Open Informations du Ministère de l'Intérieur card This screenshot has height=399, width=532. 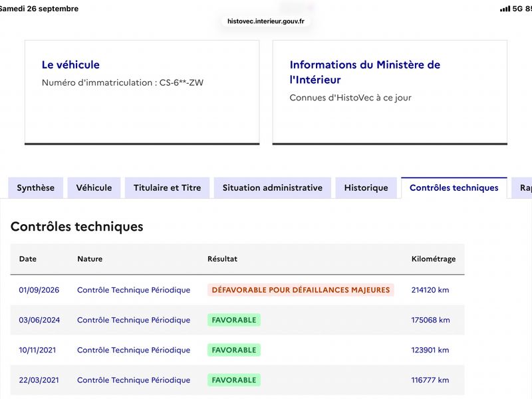coord(390,92)
